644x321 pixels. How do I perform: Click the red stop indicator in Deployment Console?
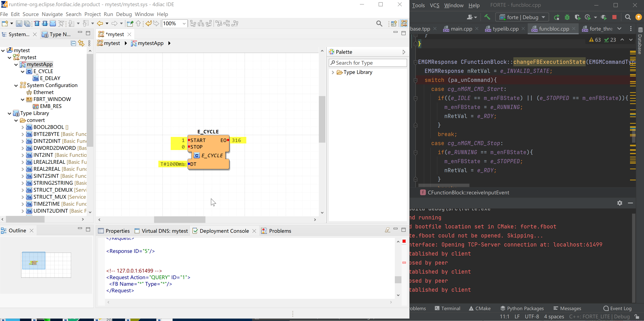click(x=404, y=241)
